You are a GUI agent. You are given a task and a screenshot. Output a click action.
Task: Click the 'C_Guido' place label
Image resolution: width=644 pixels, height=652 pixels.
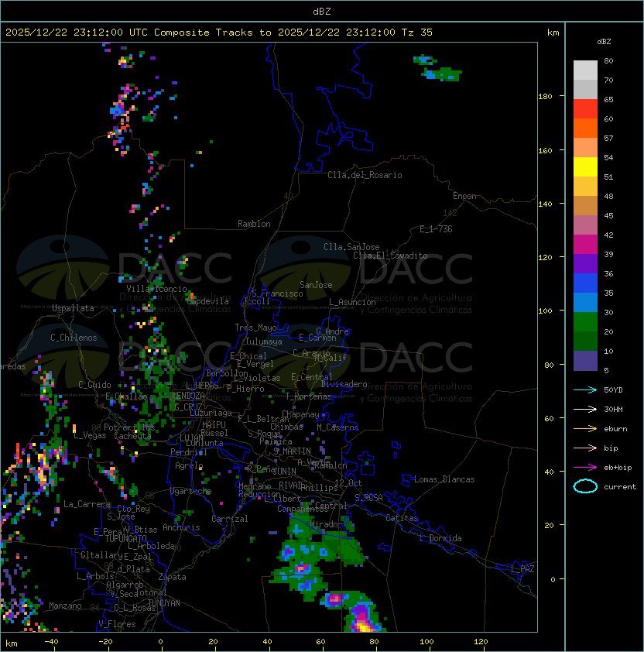[94, 385]
